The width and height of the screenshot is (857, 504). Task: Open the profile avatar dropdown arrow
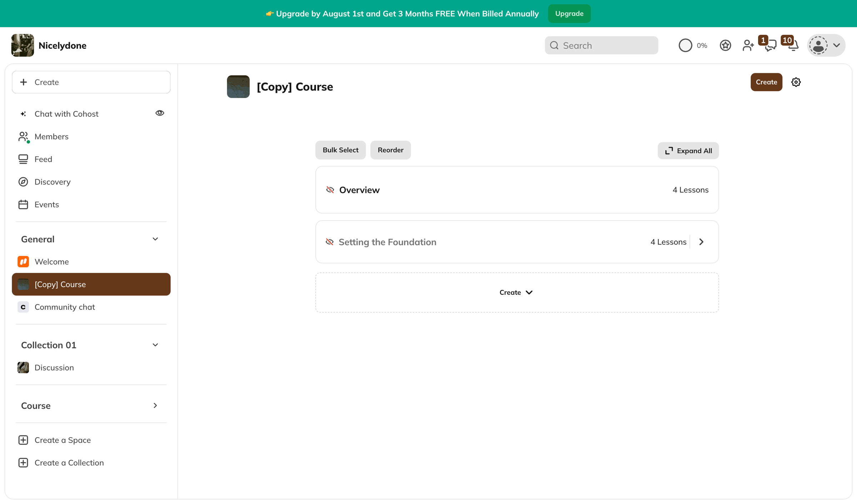836,45
